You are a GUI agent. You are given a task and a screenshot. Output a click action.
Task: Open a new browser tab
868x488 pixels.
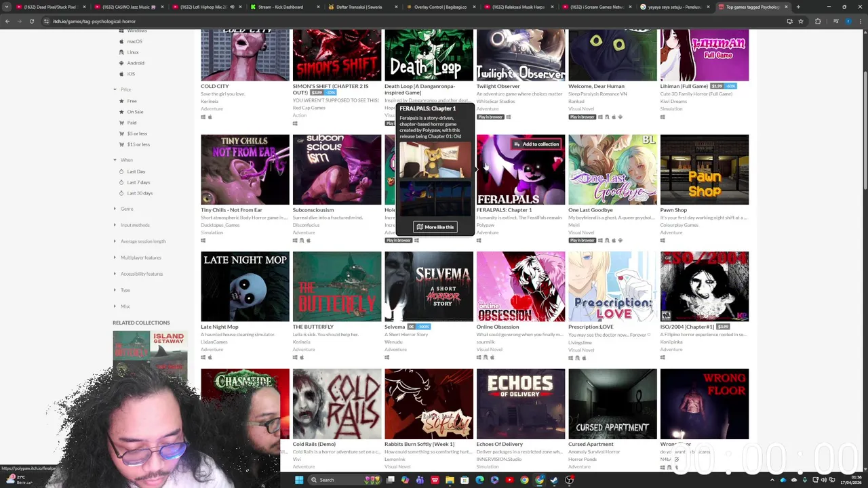click(x=798, y=7)
